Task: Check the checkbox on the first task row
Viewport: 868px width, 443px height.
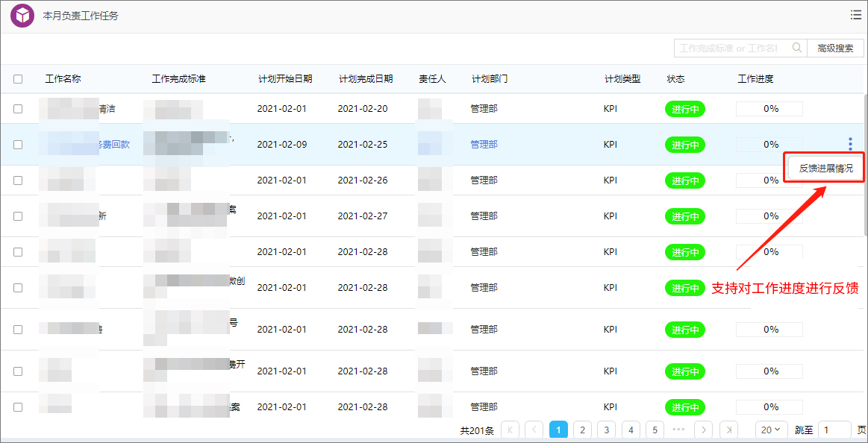Action: click(x=18, y=108)
